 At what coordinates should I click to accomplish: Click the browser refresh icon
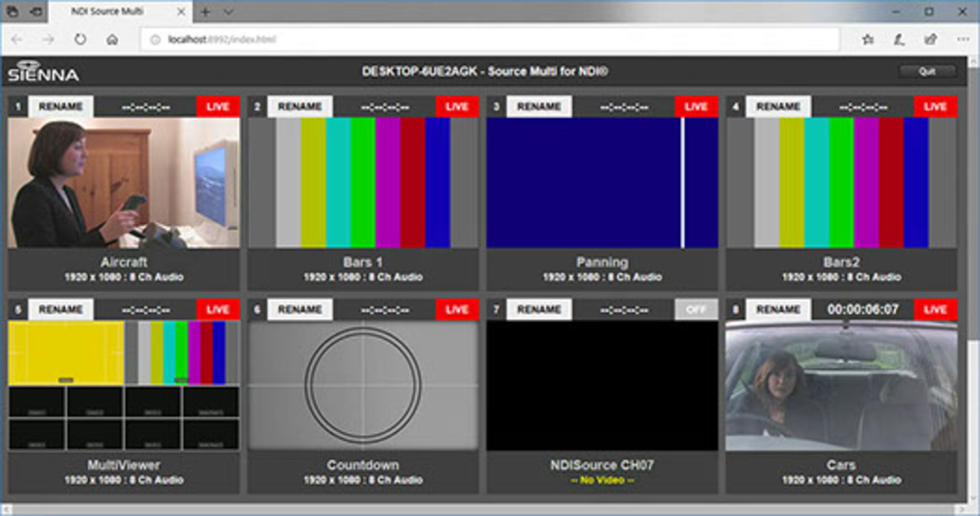(80, 39)
